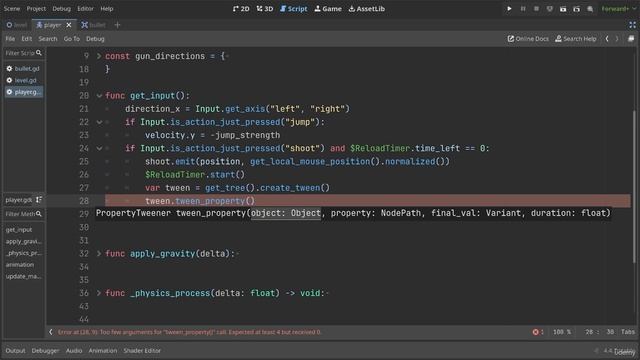Run the project with the play button
This screenshot has height=360, width=640.
509,9
